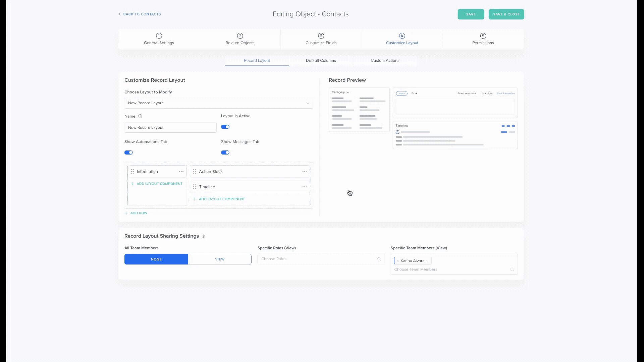644x362 pixels.
Task: Turn off Show Messages Tab switch
Action: [225, 153]
